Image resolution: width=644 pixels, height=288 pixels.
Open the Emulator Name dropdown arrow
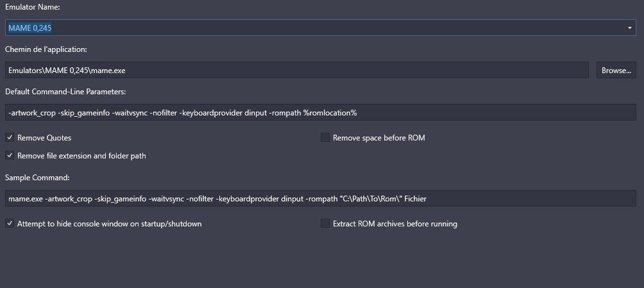tap(629, 28)
